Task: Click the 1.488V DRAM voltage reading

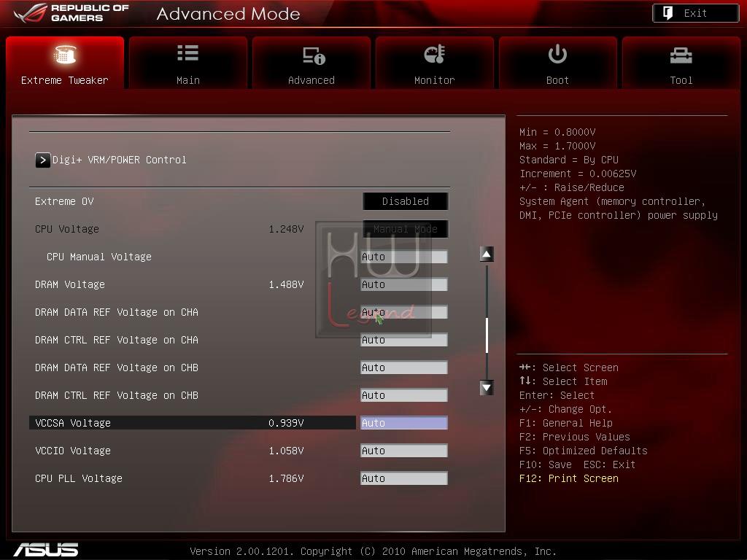Action: click(x=286, y=285)
